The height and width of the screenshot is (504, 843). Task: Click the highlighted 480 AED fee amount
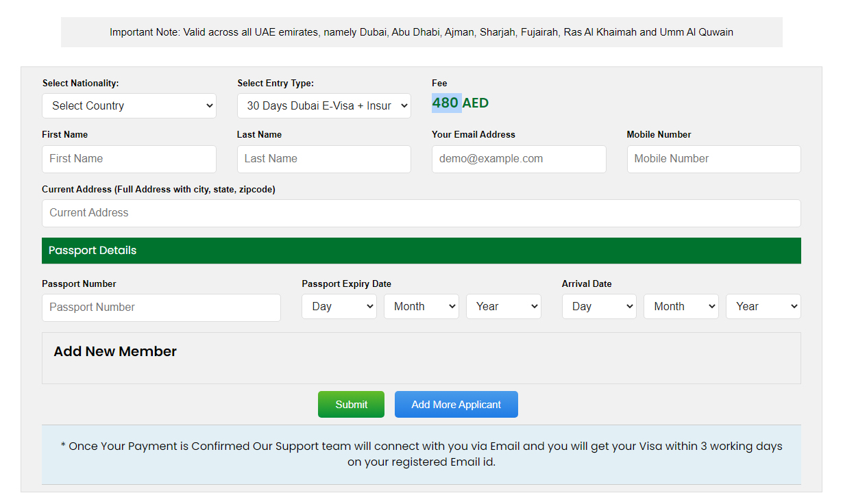460,103
